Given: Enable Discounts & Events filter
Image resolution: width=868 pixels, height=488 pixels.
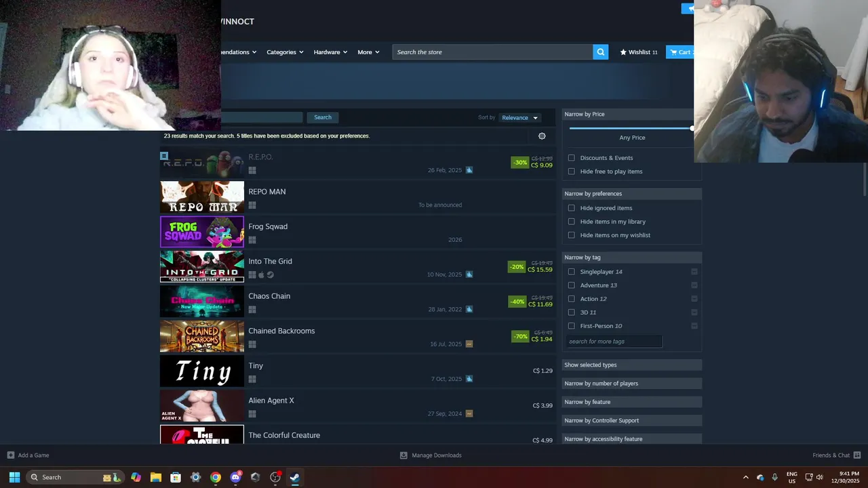Looking at the screenshot, I should 571,158.
